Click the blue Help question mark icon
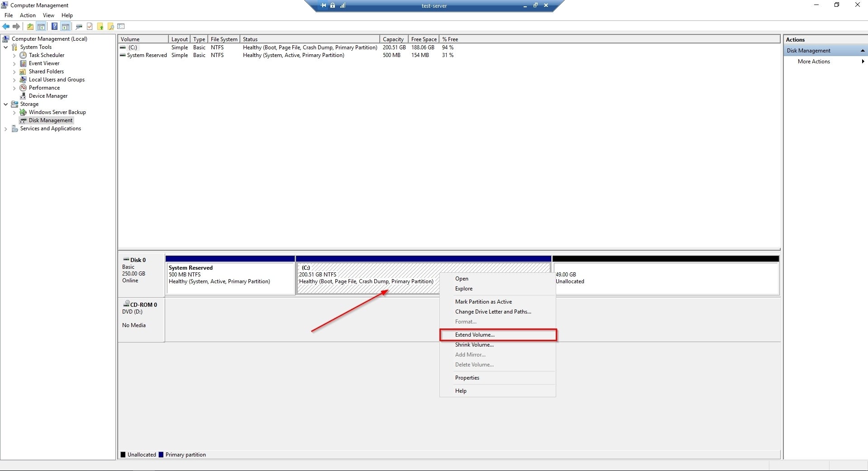Viewport: 868px width, 471px height. point(54,27)
